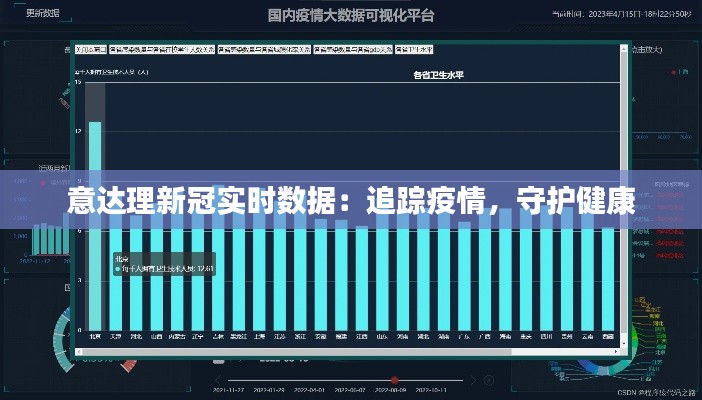
Task: Click the 更新数据 button
Action: (41, 15)
